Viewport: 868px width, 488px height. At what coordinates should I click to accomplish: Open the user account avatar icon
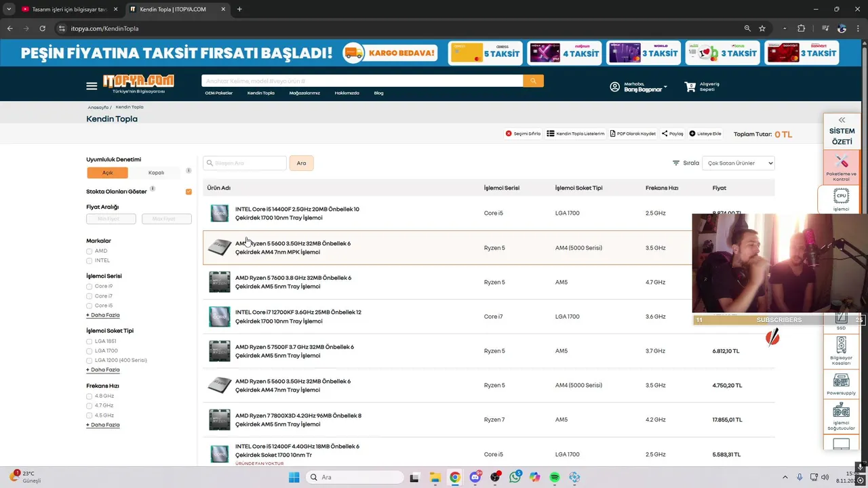615,87
